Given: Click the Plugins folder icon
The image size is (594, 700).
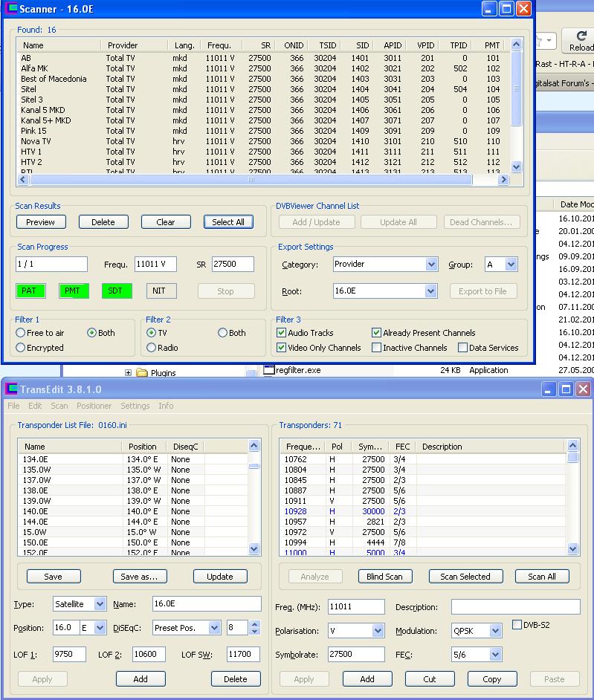Looking at the screenshot, I should pyautogui.click(x=142, y=373).
